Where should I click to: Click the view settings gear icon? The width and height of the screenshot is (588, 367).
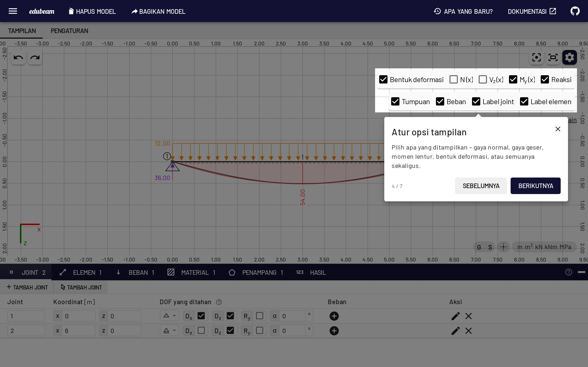coord(570,58)
